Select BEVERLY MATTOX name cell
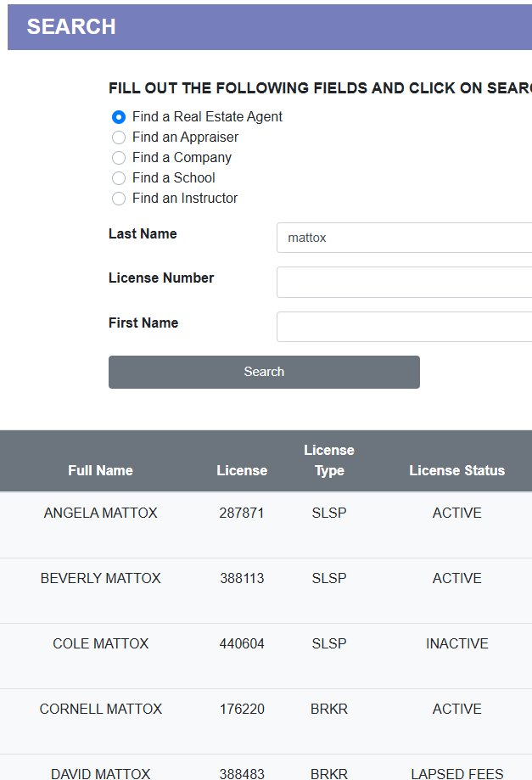The width and height of the screenshot is (532, 780). click(x=100, y=578)
